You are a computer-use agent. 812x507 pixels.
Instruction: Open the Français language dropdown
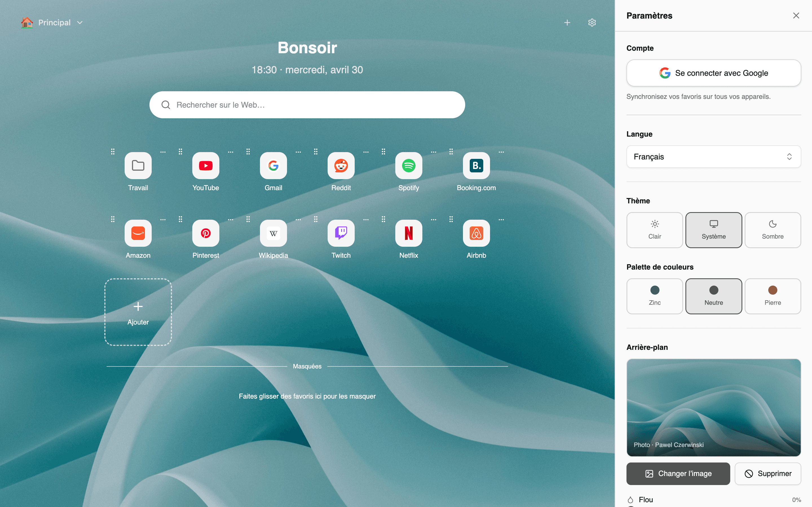click(x=714, y=157)
